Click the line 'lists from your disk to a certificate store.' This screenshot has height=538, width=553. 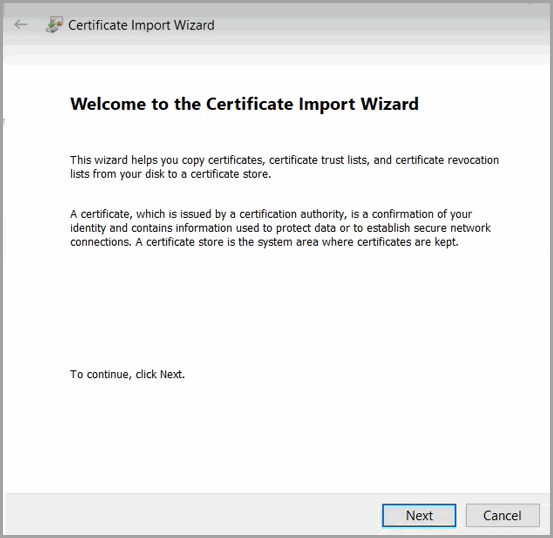[x=171, y=174]
